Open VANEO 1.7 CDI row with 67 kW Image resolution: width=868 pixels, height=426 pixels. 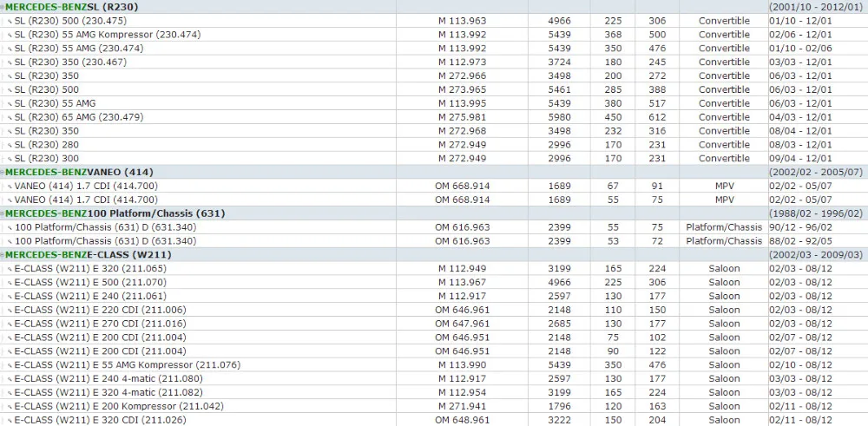click(86, 186)
